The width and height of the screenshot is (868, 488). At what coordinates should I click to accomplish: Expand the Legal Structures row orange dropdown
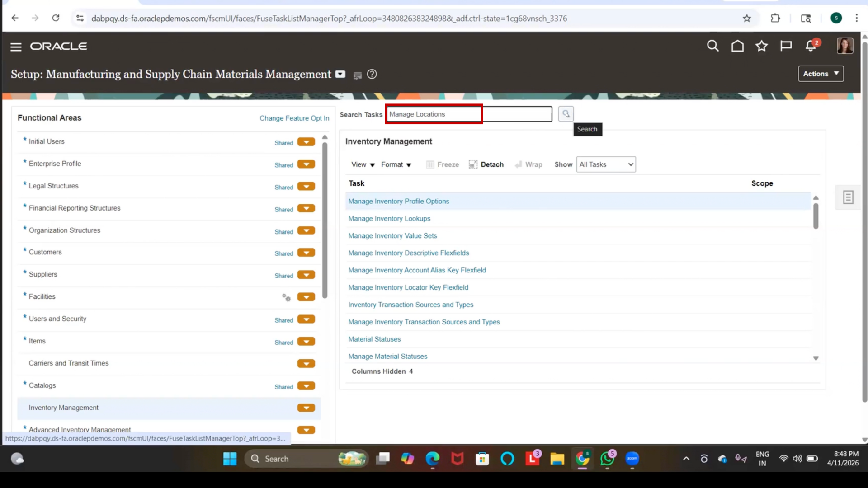[x=306, y=186]
